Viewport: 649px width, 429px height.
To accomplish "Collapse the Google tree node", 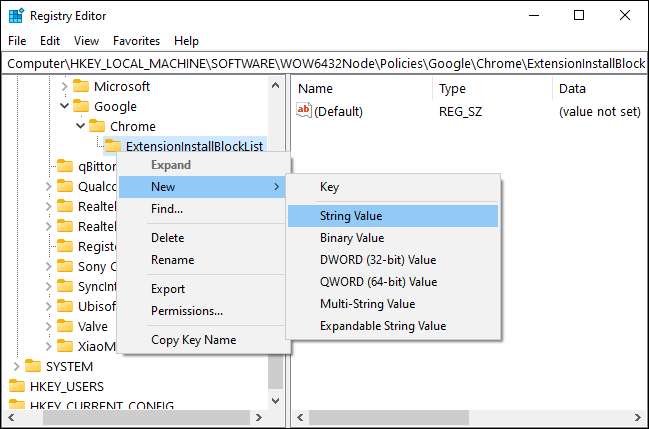I will 65,106.
